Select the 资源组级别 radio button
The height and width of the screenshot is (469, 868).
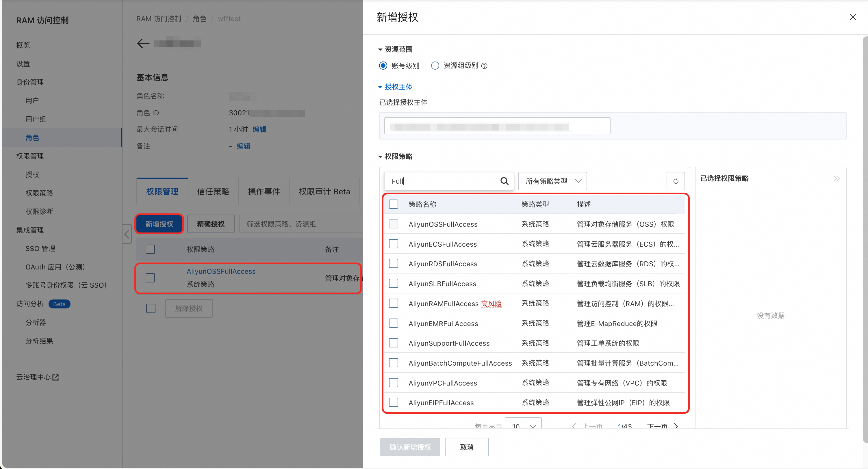coord(435,66)
